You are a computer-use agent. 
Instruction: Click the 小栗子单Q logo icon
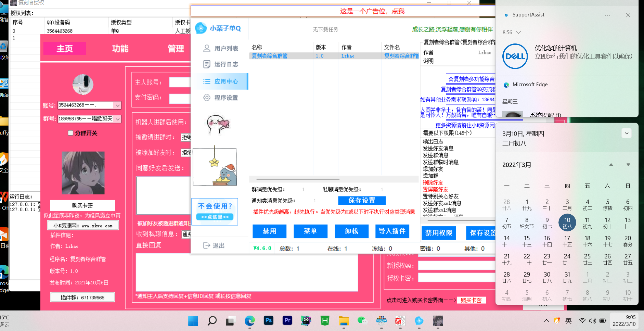(x=201, y=28)
